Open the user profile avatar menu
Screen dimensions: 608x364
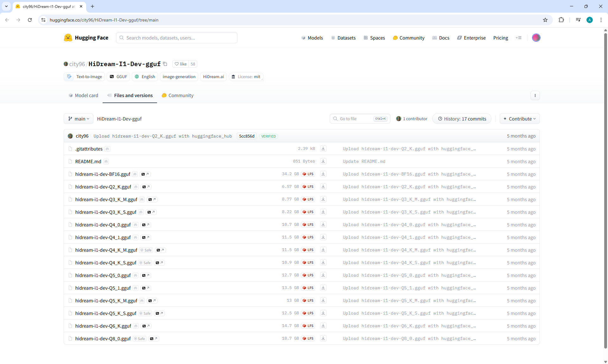coord(536,38)
